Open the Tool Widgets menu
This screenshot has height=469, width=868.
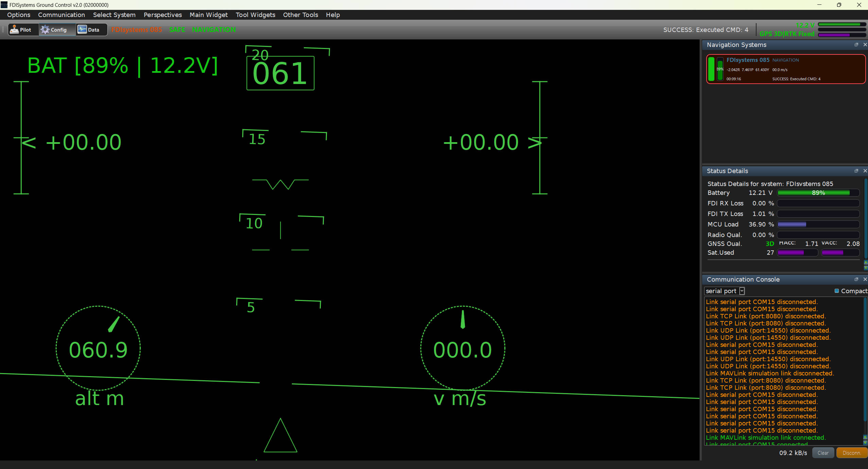256,15
